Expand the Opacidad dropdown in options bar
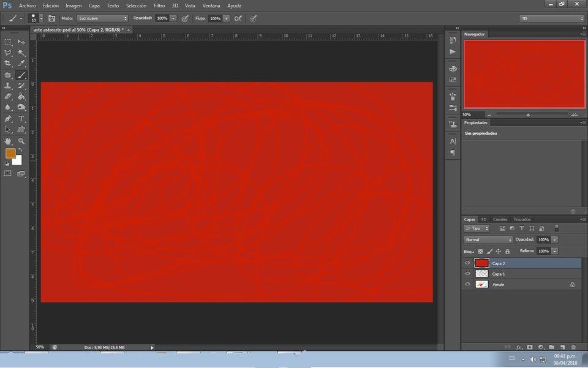Viewport: 588px width, 368px height. 173,18
